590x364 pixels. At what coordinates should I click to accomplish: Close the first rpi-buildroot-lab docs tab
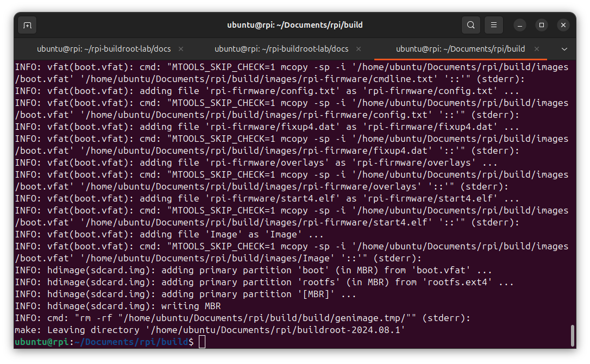pyautogui.click(x=180, y=48)
